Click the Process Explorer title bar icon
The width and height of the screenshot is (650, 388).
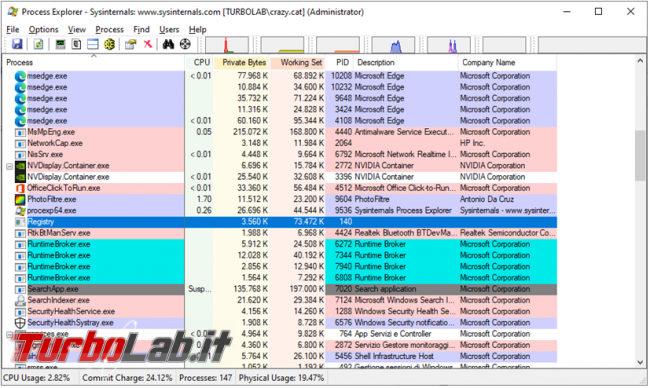pyautogui.click(x=13, y=12)
